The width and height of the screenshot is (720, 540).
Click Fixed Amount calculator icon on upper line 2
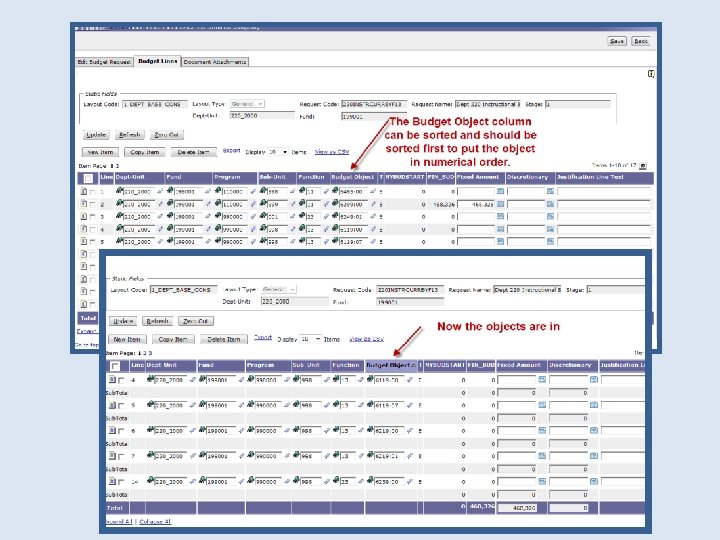501,204
